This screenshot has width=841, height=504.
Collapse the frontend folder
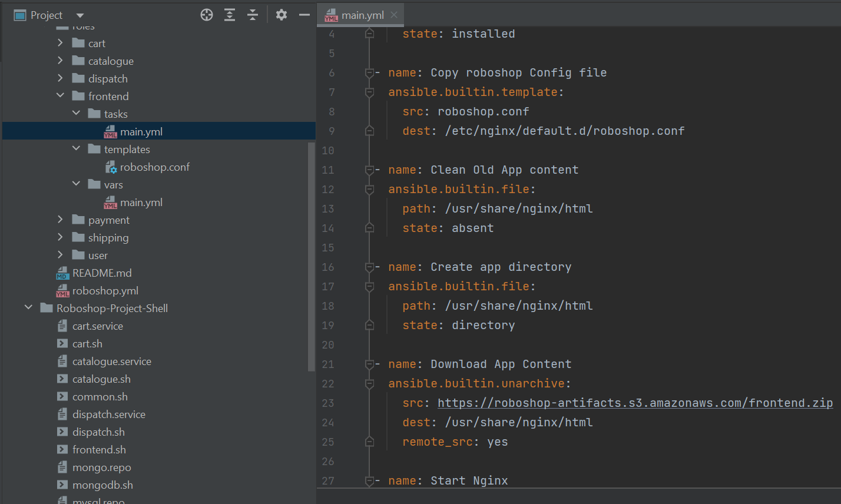[x=59, y=96]
